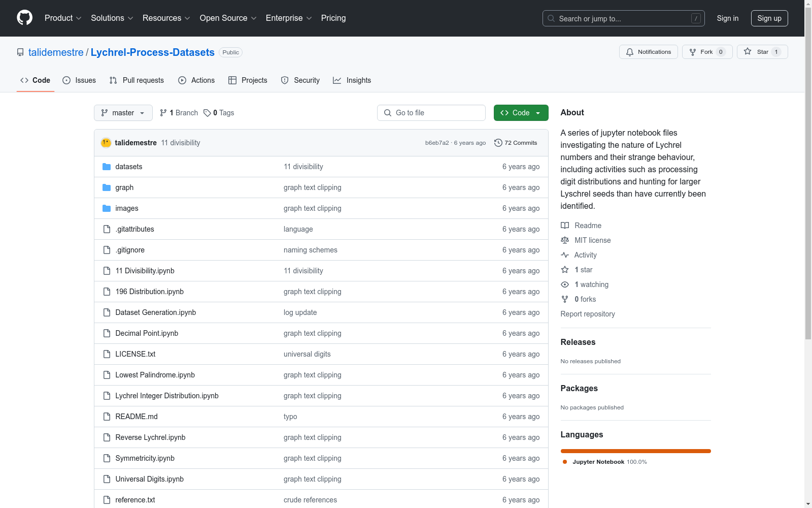812x508 pixels.
Task: Click the repository icon before talidemestre
Action: tap(20, 52)
